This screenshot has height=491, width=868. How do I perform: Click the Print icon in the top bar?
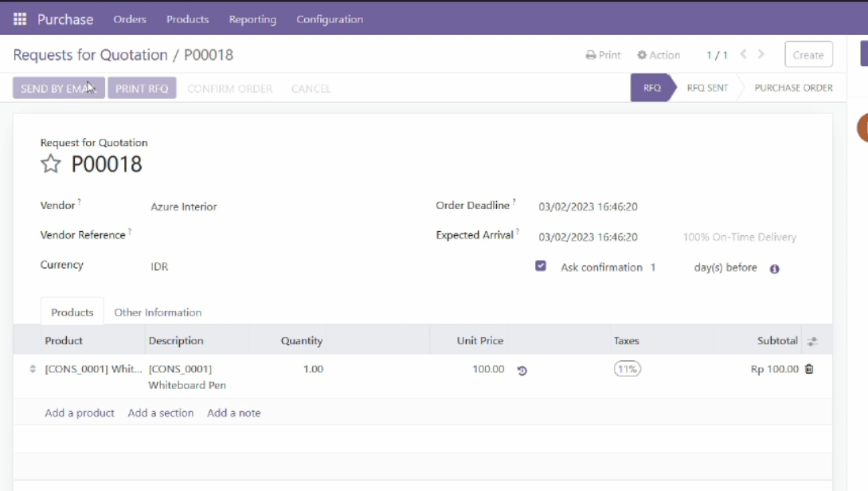pos(603,54)
